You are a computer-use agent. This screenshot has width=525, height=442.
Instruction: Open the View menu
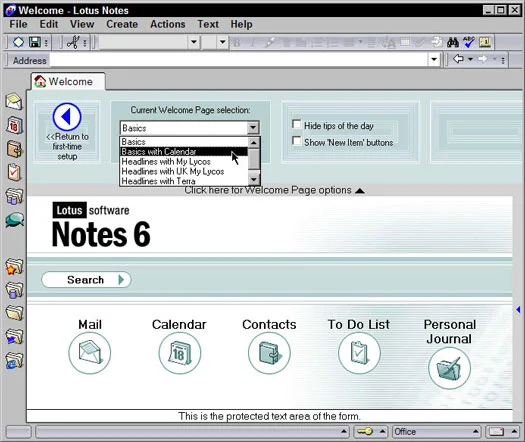point(82,24)
